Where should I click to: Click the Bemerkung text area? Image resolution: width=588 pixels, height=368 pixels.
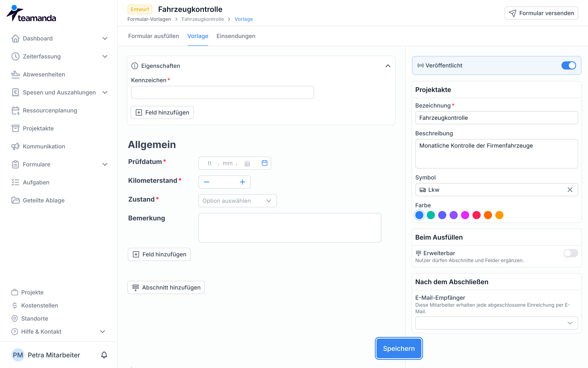[x=290, y=228]
